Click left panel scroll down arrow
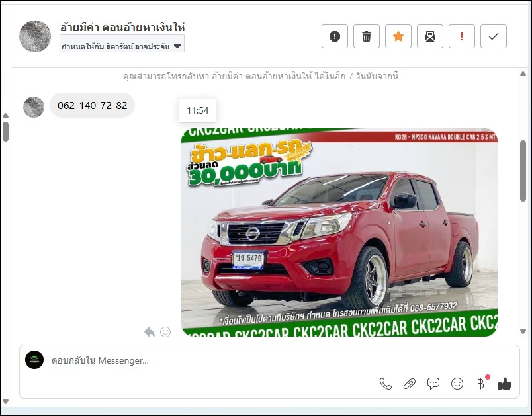Screen dimensions: 532x416 tap(5, 401)
